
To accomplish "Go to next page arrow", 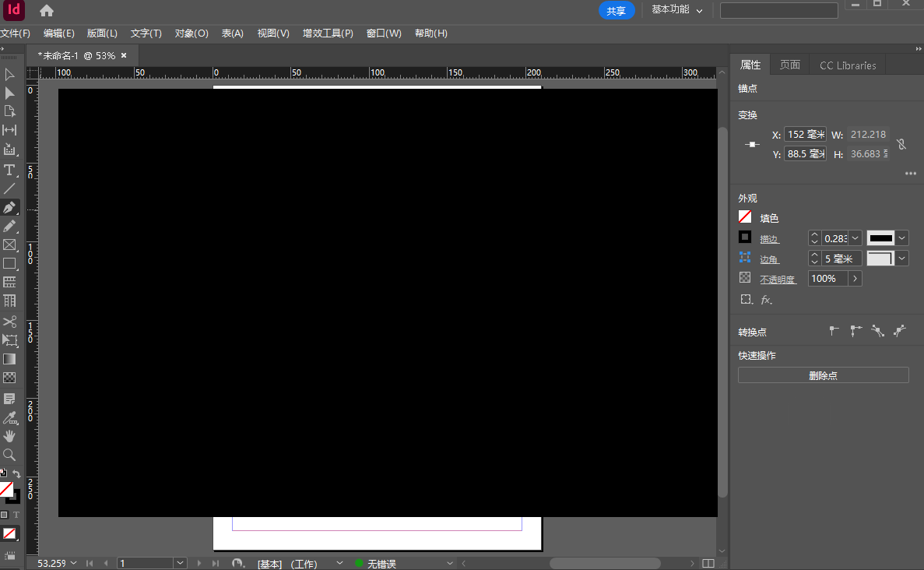I will (x=199, y=563).
